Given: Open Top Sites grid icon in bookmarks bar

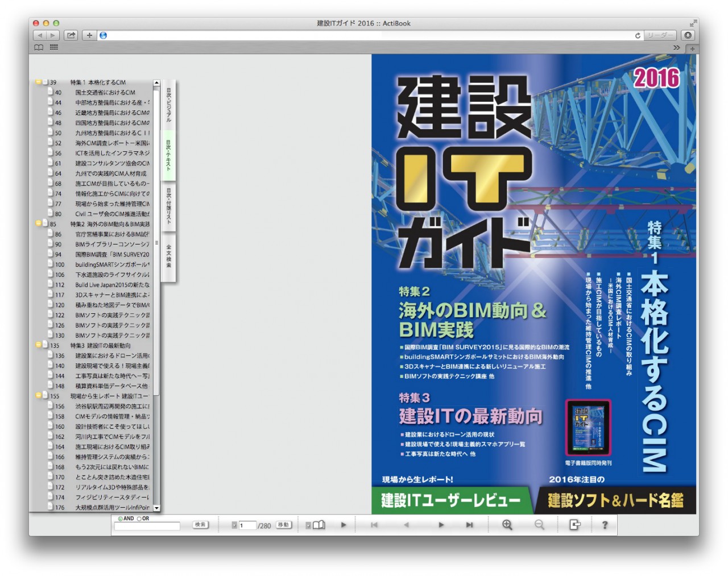Looking at the screenshot, I should click(x=54, y=48).
